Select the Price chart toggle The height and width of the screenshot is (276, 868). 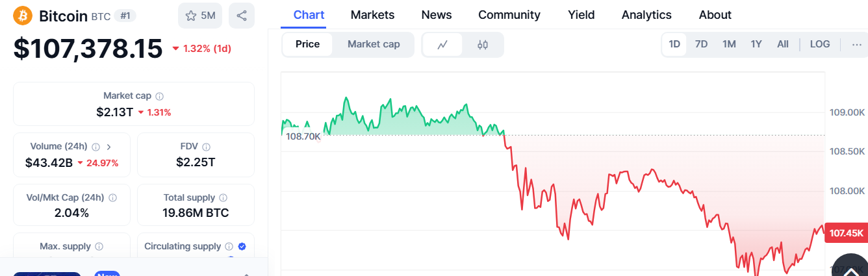[x=307, y=44]
